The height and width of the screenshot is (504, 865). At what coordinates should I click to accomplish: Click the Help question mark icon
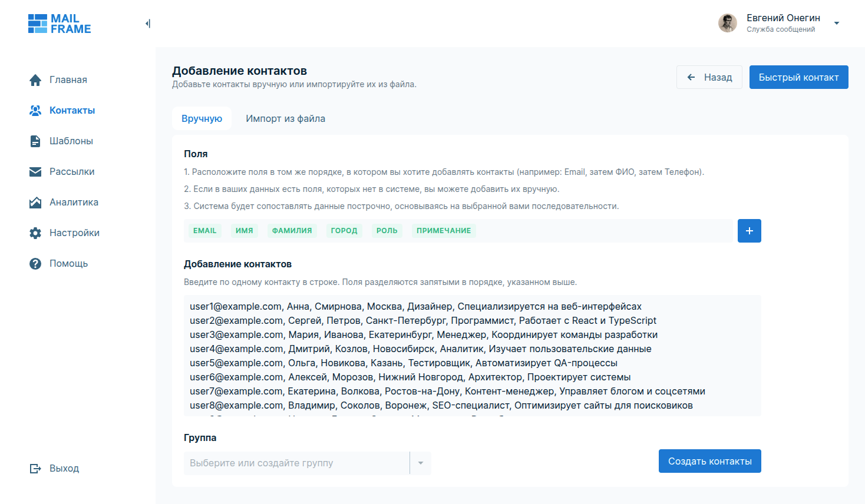click(x=35, y=264)
